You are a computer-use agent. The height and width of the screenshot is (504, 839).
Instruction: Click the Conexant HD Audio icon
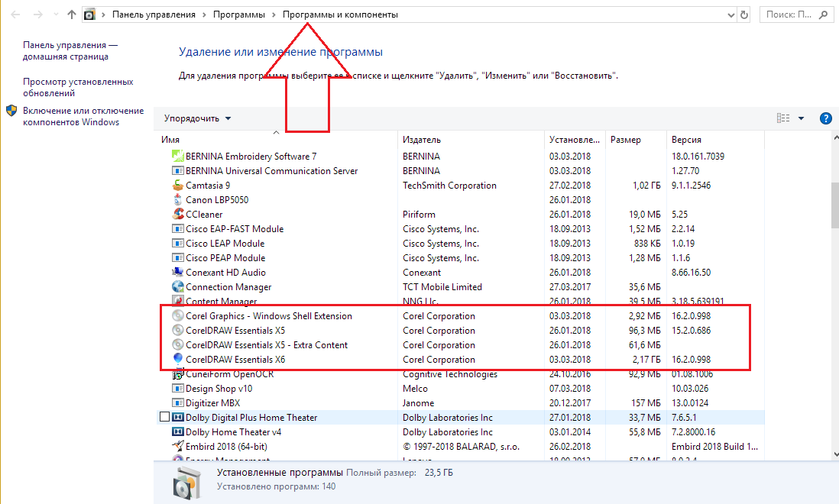click(177, 273)
